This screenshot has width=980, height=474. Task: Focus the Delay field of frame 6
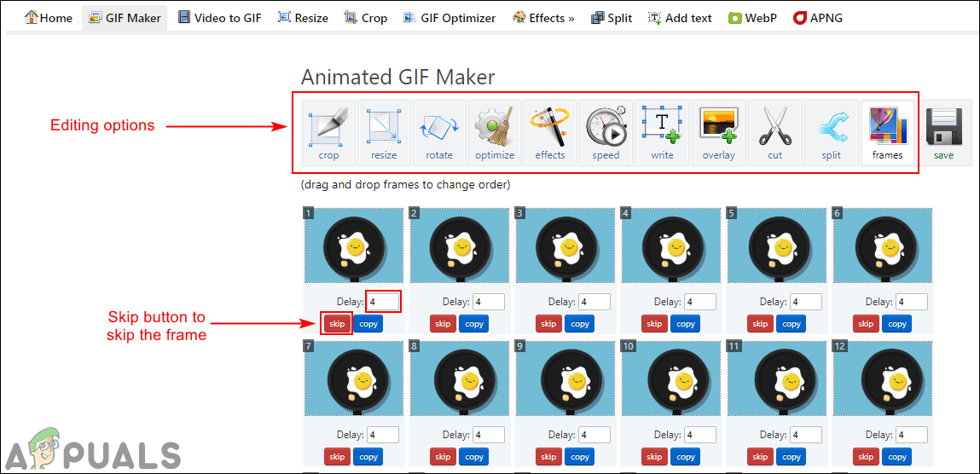(912, 302)
